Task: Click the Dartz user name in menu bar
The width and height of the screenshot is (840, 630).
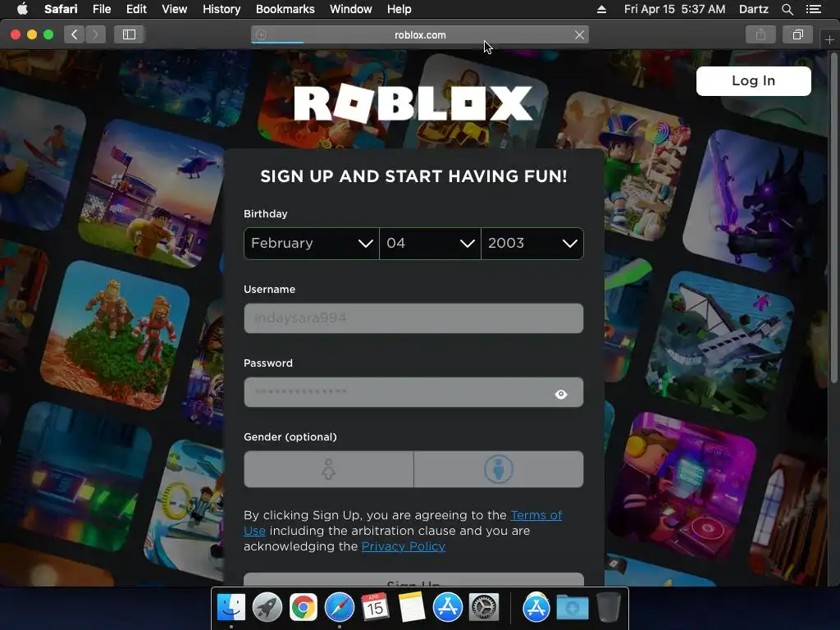Action: [x=753, y=9]
